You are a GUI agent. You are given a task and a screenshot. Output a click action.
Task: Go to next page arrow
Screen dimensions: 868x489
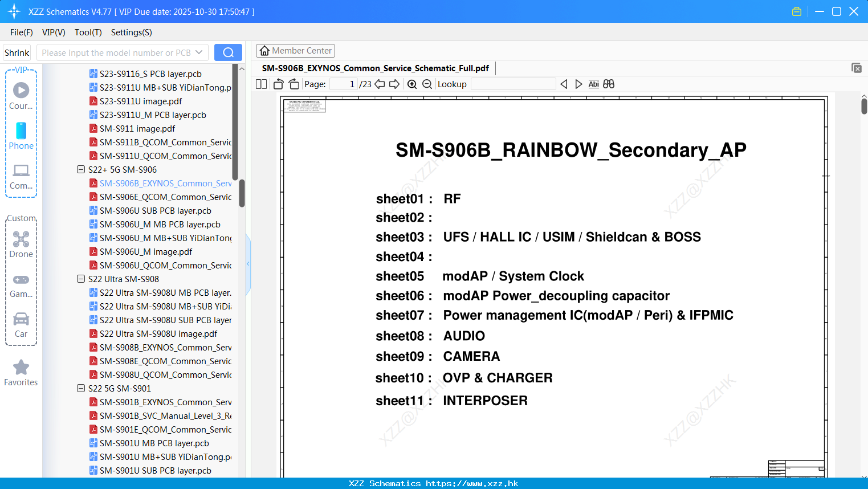pos(394,84)
